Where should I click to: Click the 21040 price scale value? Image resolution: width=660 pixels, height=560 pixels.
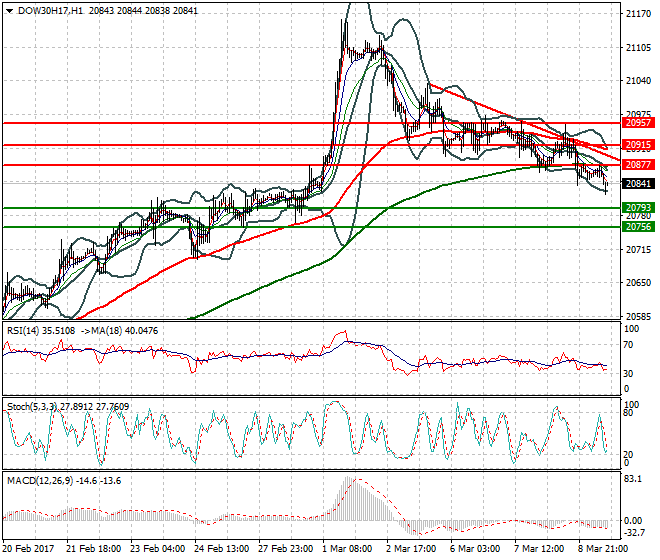[639, 81]
